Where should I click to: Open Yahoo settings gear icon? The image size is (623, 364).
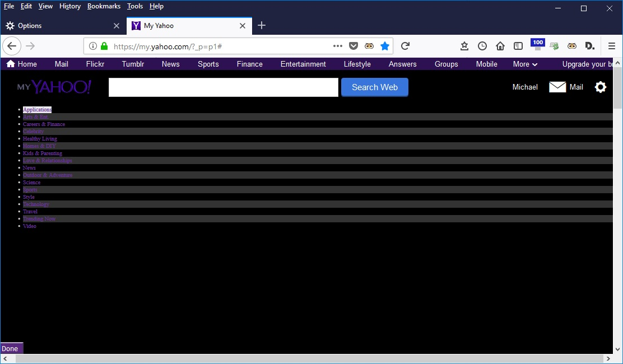(601, 87)
